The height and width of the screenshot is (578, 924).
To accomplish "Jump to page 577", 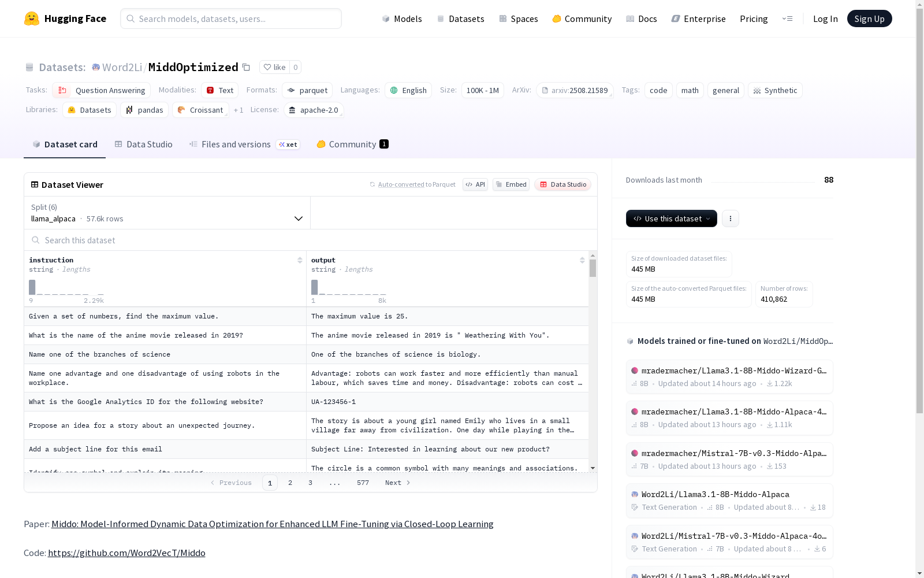I will click(x=363, y=483).
